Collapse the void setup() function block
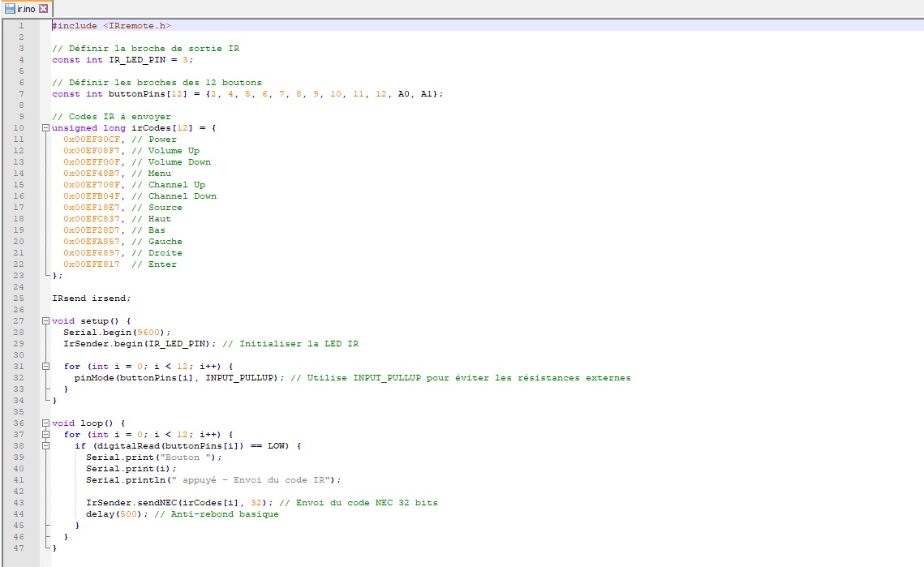The width and height of the screenshot is (924, 567). click(46, 321)
